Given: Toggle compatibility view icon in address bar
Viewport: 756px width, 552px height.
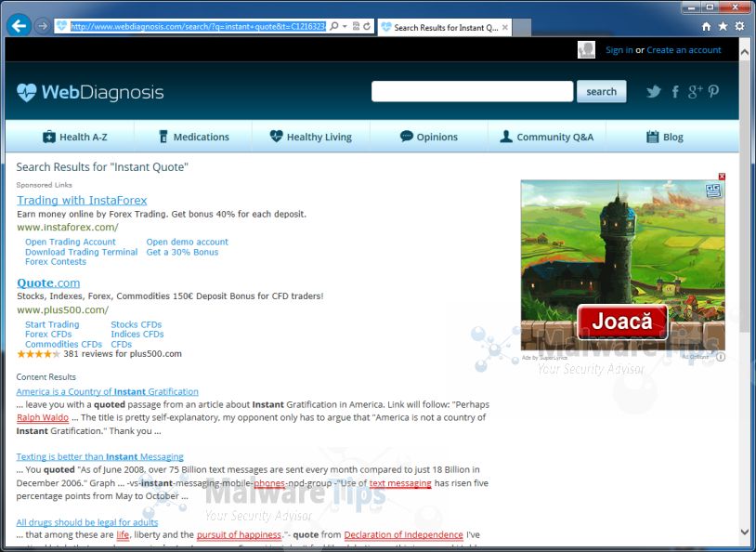Looking at the screenshot, I should (356, 26).
